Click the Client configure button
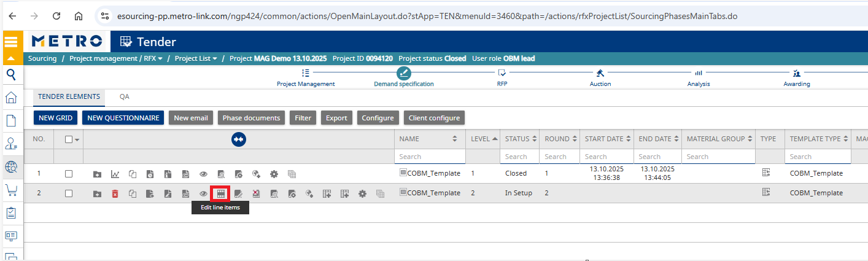Viewport: 868px width, 261px height. (x=435, y=118)
